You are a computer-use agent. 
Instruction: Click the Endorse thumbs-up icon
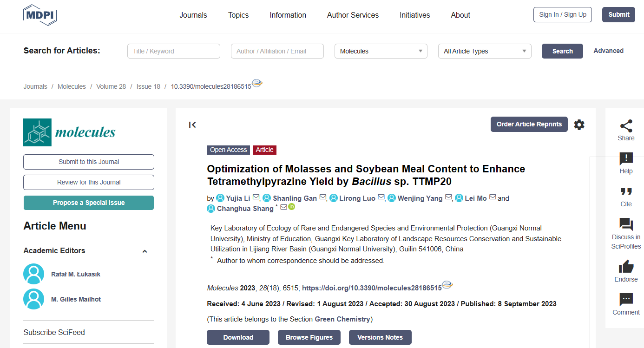pos(626,267)
